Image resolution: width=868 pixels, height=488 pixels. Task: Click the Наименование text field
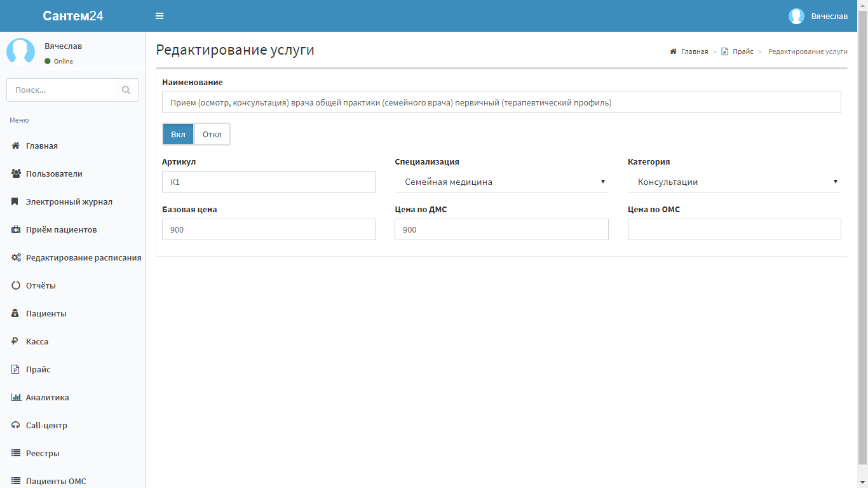501,102
